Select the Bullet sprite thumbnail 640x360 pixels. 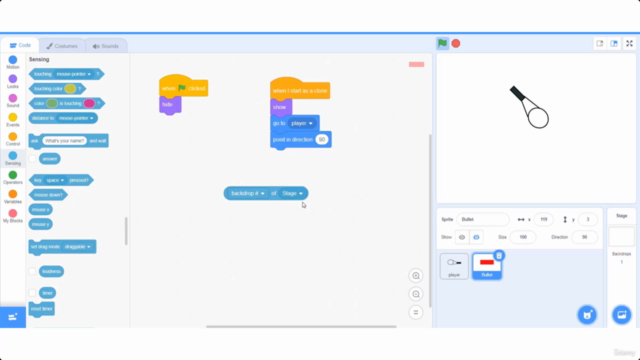487,266
